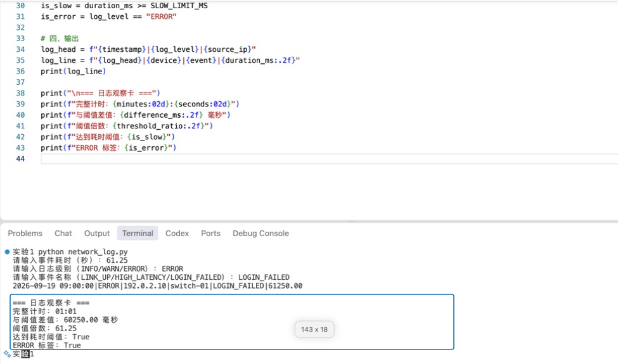Screen dimensions: 618x364
Task: Click terminal output '阈值倍数: 61.25'
Action: click(44, 328)
